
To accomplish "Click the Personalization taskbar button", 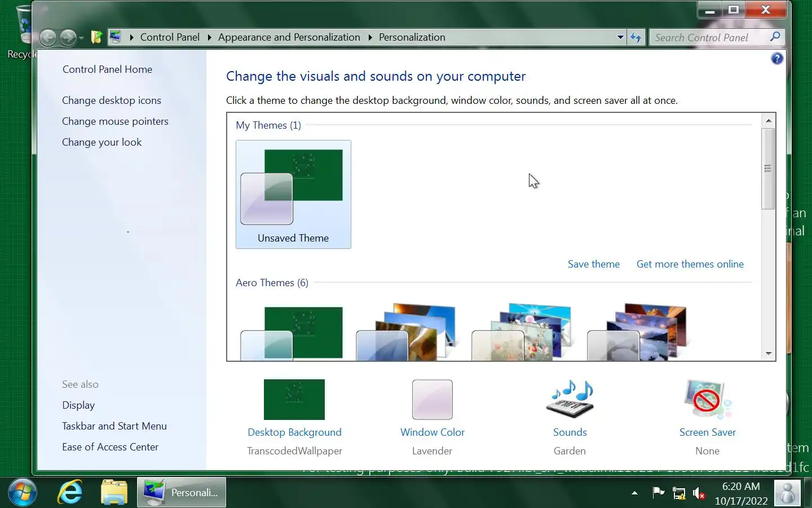I will (182, 493).
